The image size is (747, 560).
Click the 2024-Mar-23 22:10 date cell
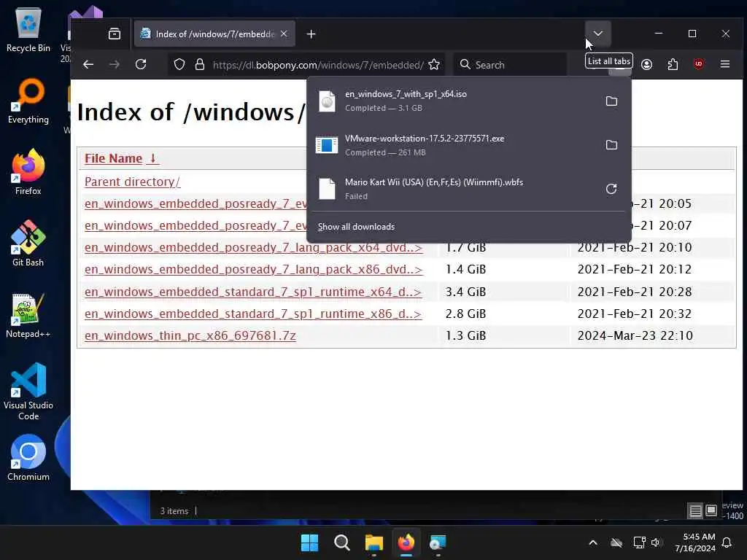click(x=635, y=335)
